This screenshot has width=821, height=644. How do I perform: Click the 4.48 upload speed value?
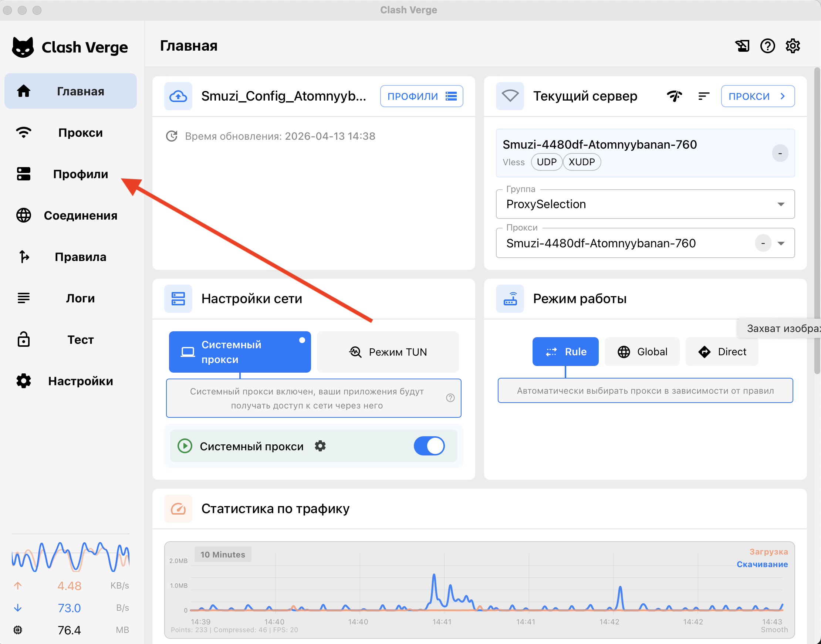point(70,586)
